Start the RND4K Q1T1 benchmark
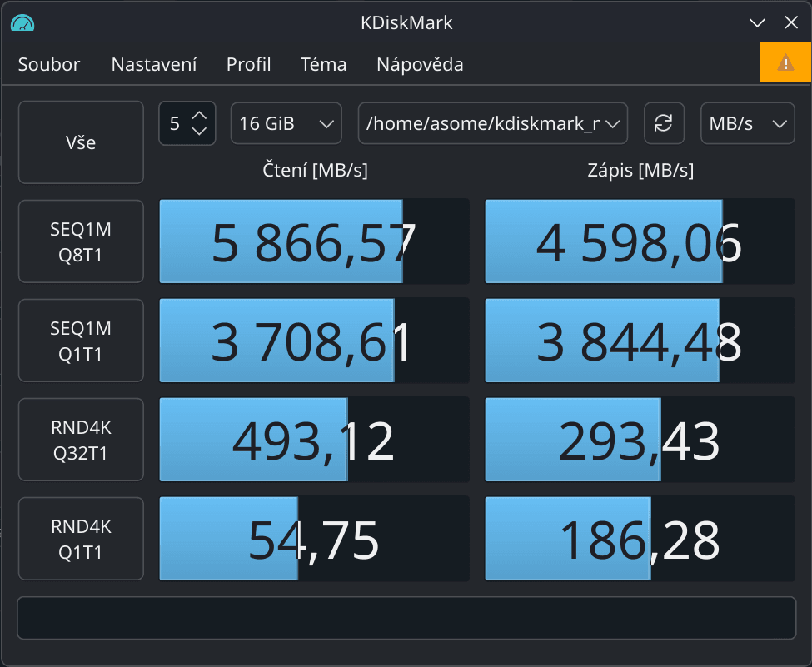This screenshot has width=812, height=667. [x=81, y=539]
